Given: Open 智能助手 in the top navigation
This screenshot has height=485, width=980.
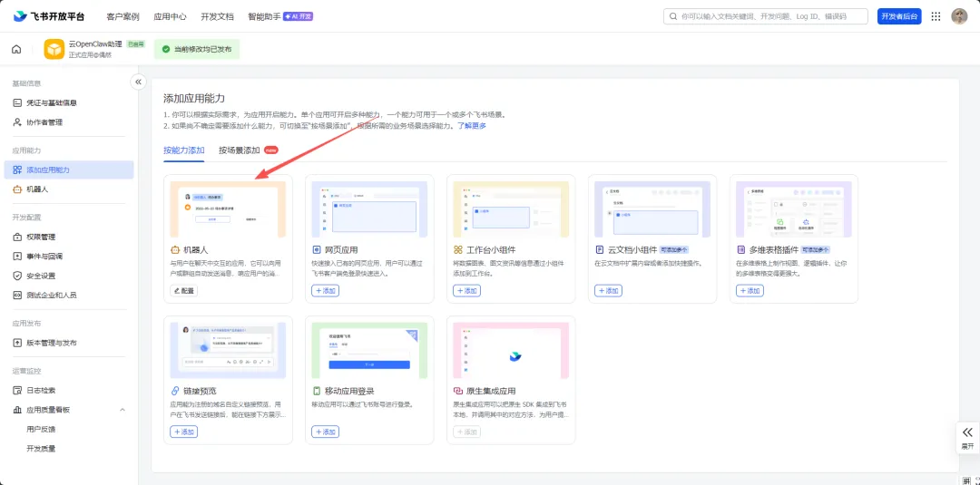Looking at the screenshot, I should click(x=264, y=17).
